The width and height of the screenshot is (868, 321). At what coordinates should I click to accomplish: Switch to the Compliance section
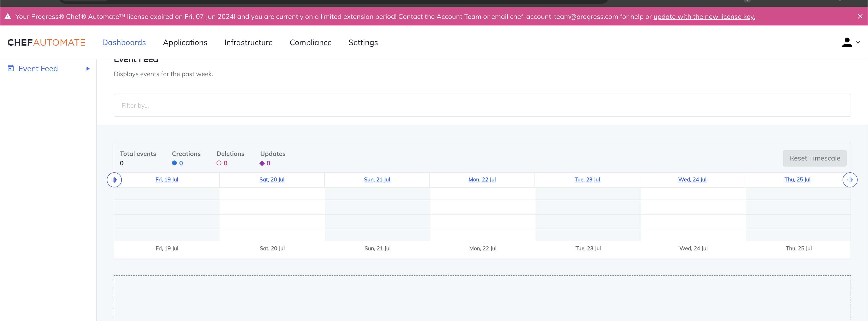(x=311, y=42)
